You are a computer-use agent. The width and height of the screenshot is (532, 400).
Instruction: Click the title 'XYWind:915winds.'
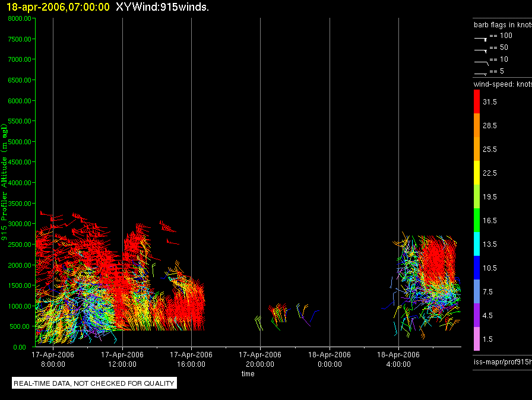[x=162, y=7]
